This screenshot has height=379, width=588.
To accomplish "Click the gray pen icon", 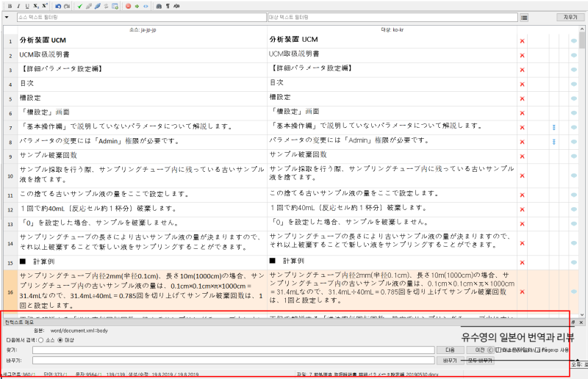I will click(x=88, y=6).
